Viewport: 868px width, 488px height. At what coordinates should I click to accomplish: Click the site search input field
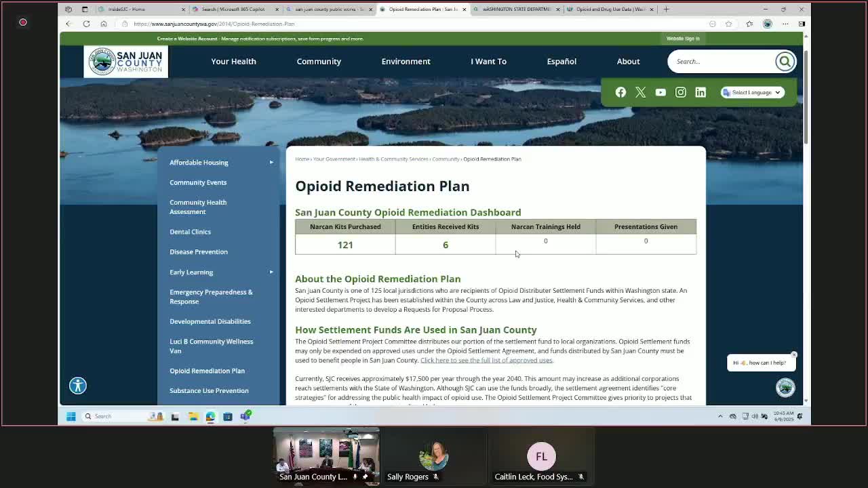(723, 61)
